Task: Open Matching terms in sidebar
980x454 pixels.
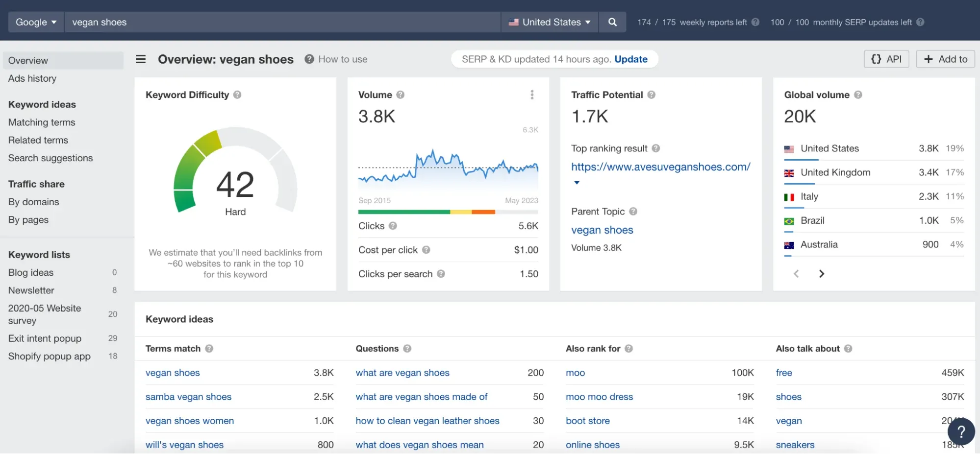Action: (42, 122)
